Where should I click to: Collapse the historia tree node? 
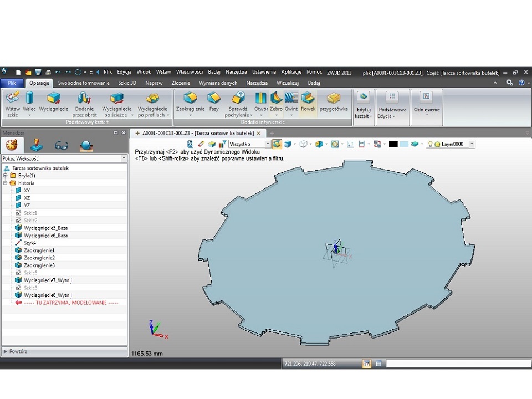click(6, 183)
